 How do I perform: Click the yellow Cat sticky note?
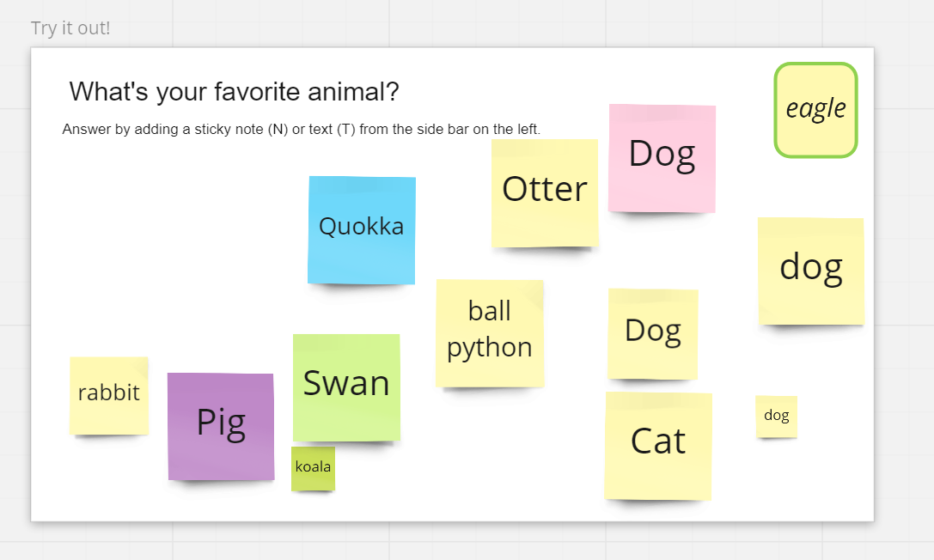(x=658, y=446)
